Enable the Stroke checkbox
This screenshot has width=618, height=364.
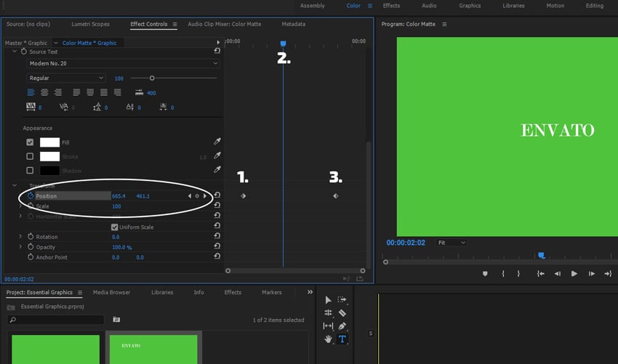[x=30, y=156]
